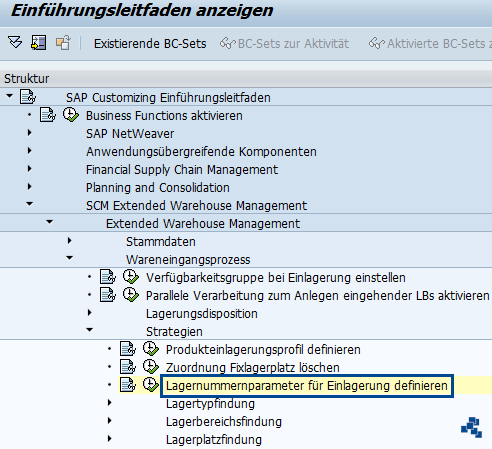The width and height of the screenshot is (492, 449).
Task: Click Stammdaten label
Action: 161,242
